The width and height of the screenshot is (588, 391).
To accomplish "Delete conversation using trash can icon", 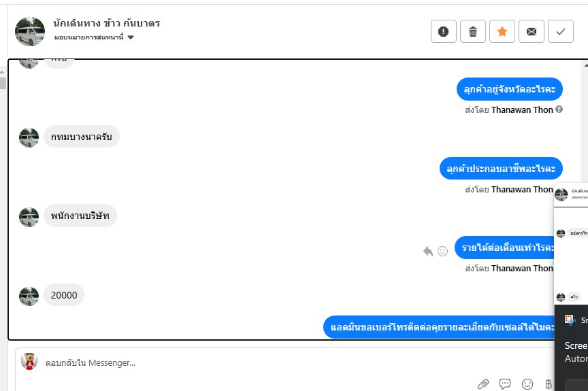I will tap(472, 31).
